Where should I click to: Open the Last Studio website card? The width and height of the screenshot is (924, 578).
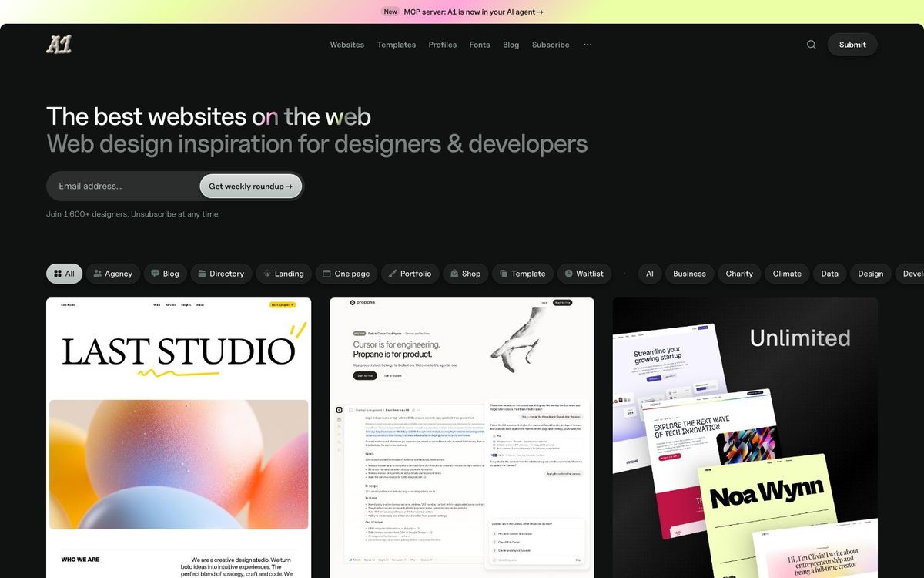tap(179, 438)
